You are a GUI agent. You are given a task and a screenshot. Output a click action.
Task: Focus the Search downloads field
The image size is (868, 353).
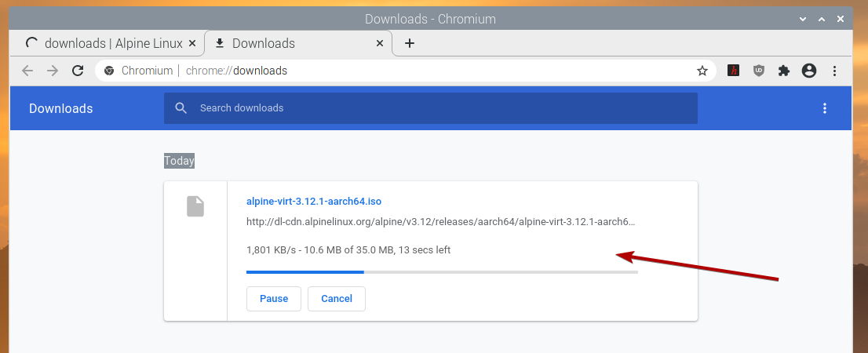tap(430, 108)
